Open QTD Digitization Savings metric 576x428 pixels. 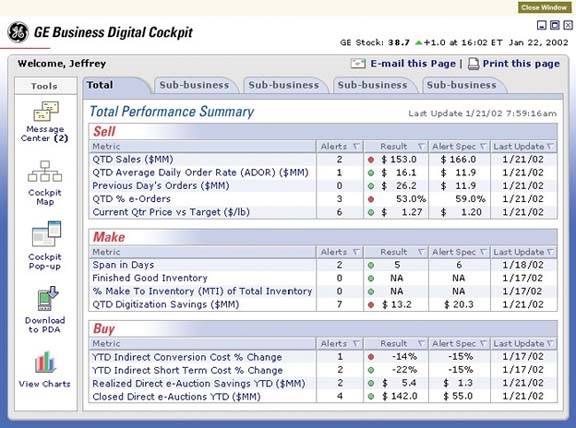pos(166,305)
